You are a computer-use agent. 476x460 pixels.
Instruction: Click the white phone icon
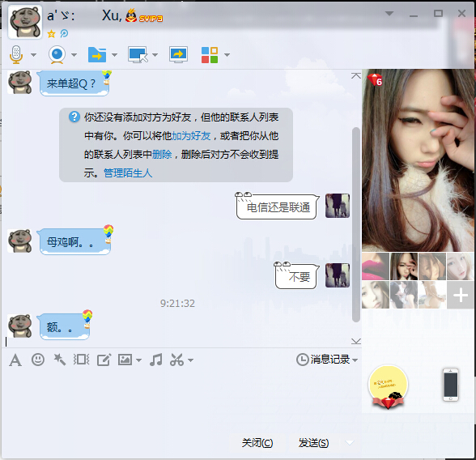point(451,385)
